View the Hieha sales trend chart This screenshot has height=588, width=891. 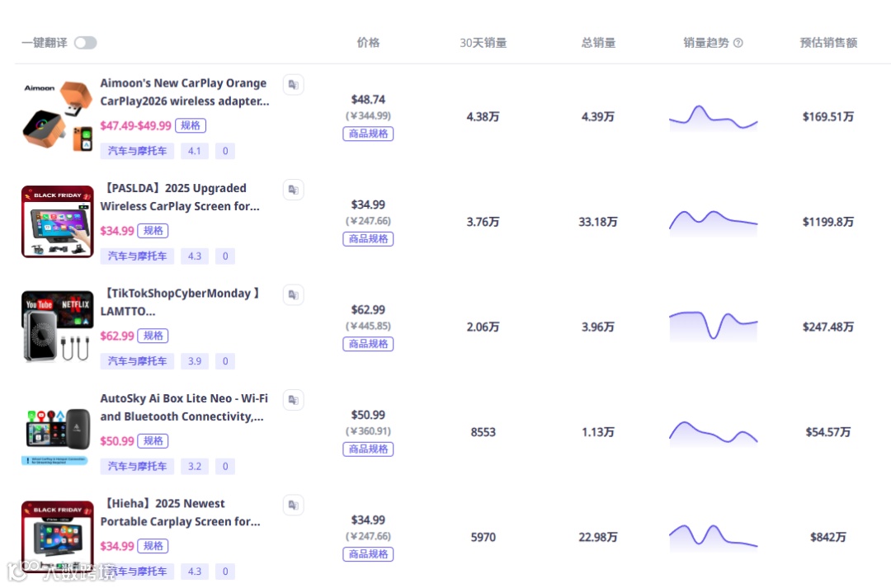(x=713, y=538)
